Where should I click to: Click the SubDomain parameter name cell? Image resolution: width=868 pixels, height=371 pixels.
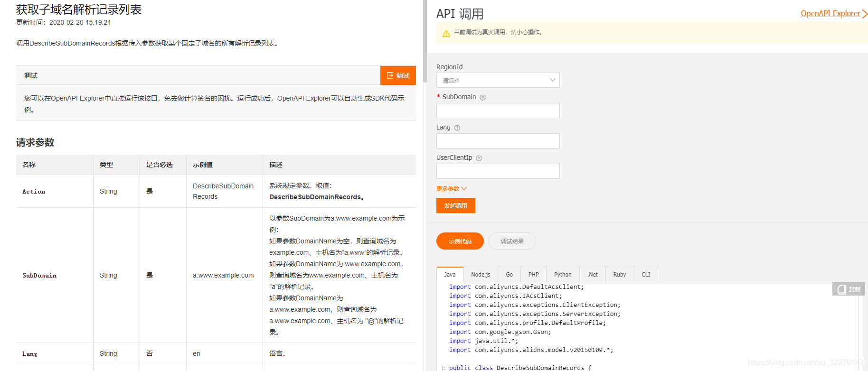55,275
